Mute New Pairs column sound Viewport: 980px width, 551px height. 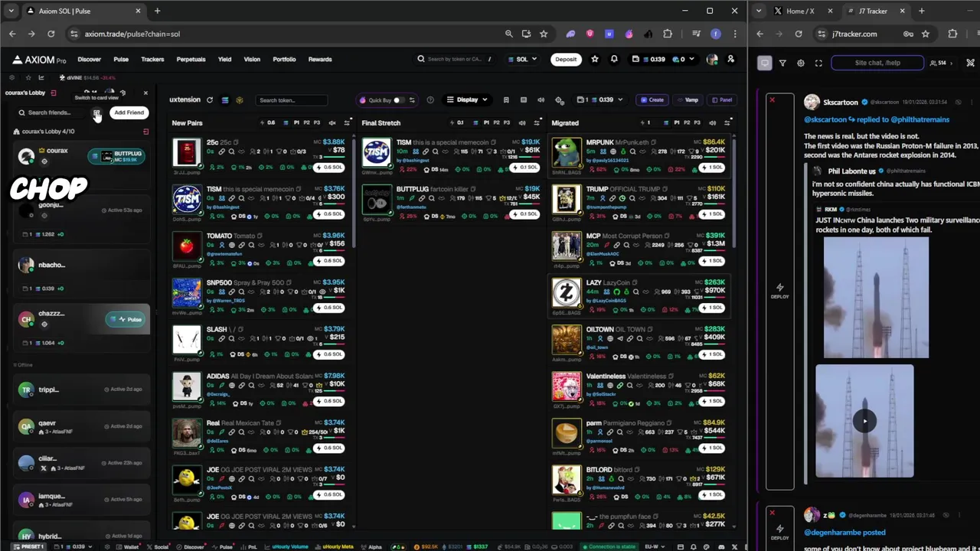pyautogui.click(x=332, y=122)
